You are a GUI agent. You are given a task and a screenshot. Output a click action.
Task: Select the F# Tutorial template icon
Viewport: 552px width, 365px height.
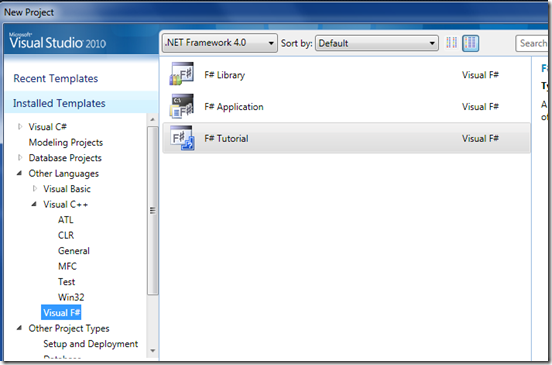(182, 138)
